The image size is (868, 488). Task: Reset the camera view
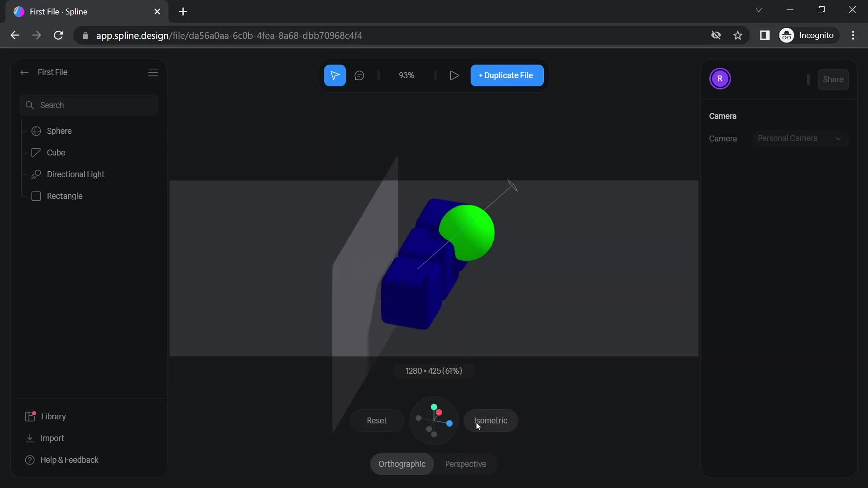tap(377, 421)
